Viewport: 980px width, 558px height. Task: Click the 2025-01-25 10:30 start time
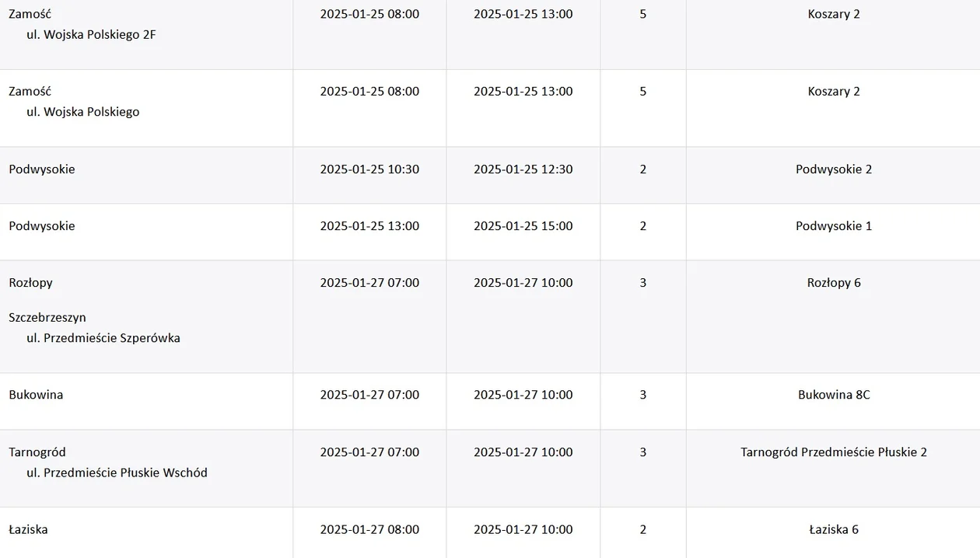click(369, 169)
